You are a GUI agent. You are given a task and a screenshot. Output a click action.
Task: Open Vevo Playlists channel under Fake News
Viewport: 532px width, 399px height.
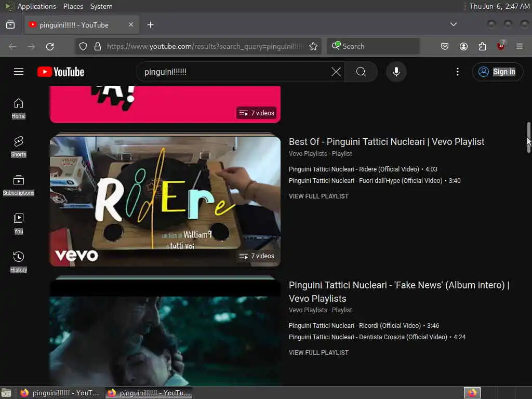point(308,310)
